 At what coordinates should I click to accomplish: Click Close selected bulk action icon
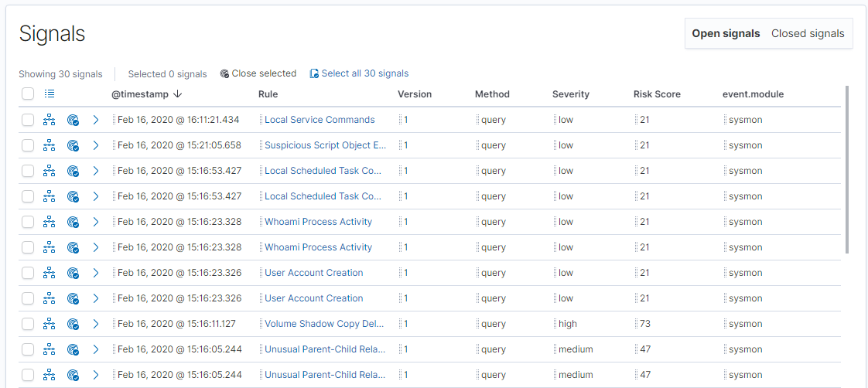coord(224,73)
